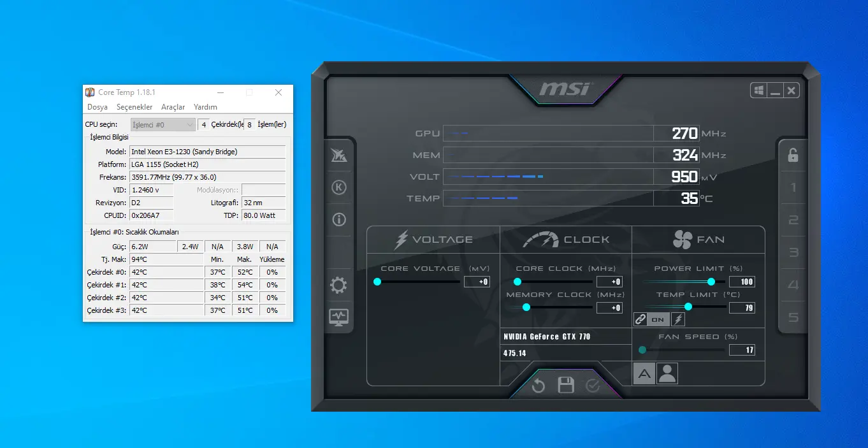
Task: Click the Fan blade icon
Action: pyautogui.click(x=683, y=240)
